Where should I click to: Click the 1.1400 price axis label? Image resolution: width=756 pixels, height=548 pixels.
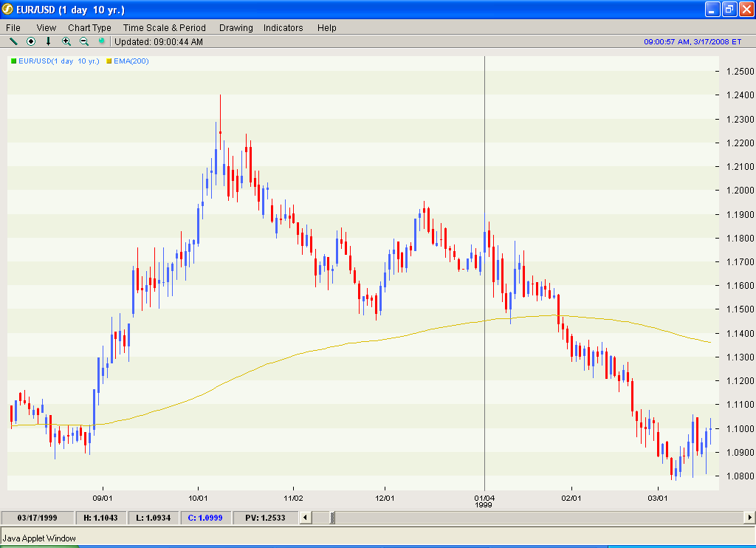740,333
